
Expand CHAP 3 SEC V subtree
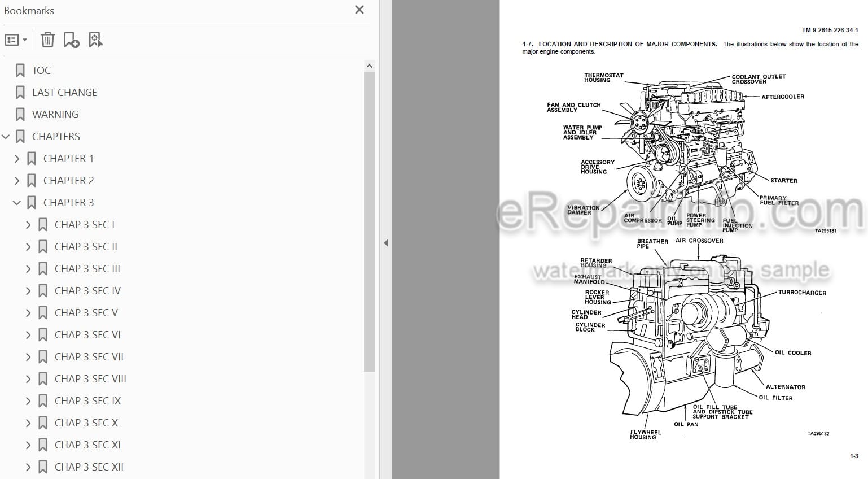(28, 313)
